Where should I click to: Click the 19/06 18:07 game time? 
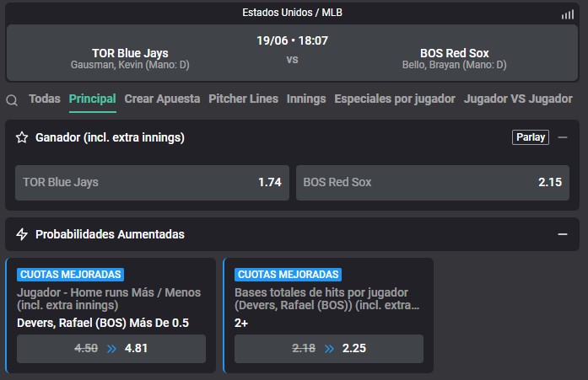tap(292, 40)
